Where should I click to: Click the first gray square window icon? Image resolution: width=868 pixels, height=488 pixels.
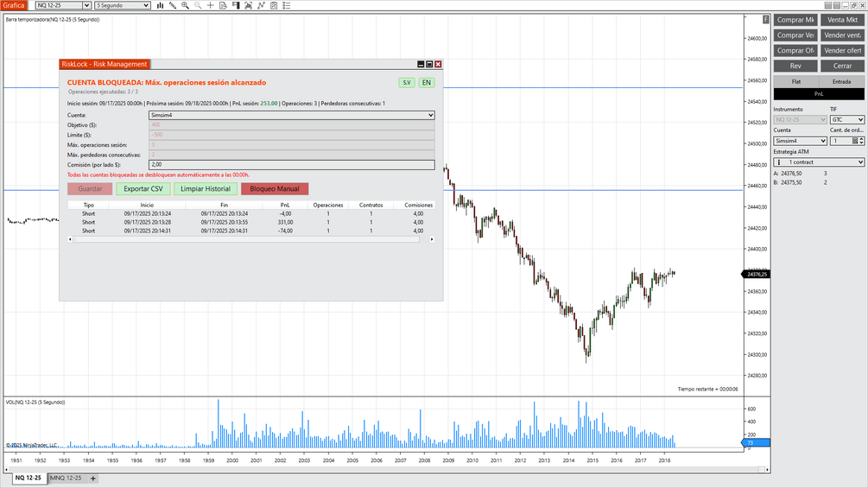point(828,5)
